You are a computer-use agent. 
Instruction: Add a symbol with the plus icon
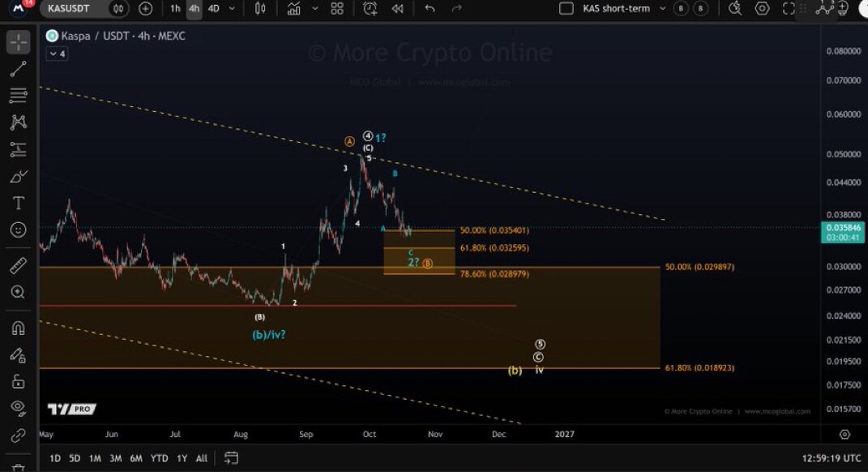point(146,8)
